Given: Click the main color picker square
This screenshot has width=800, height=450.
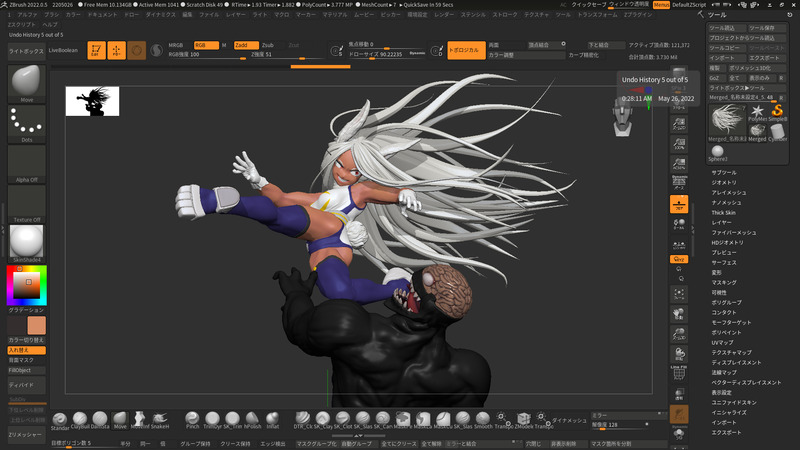Looking at the screenshot, I should pyautogui.click(x=26, y=287).
